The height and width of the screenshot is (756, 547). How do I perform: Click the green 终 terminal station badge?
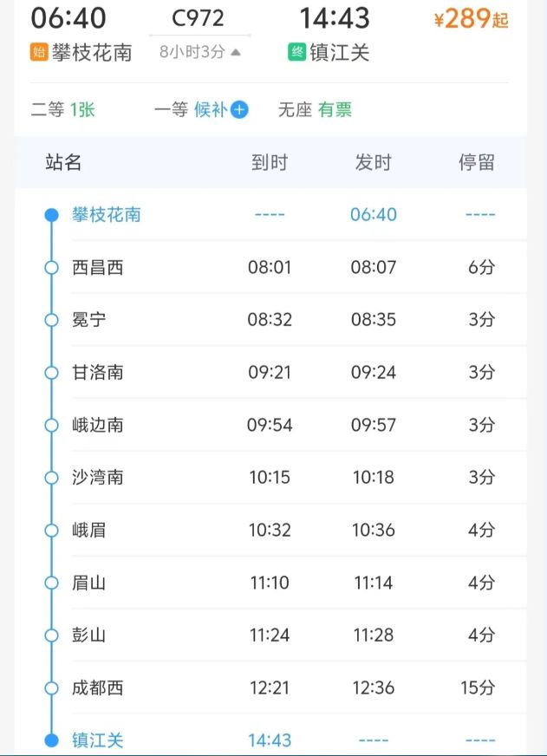pos(296,52)
